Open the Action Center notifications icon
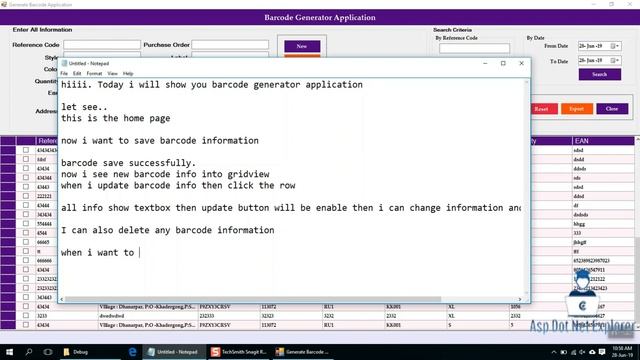 tap(602, 352)
